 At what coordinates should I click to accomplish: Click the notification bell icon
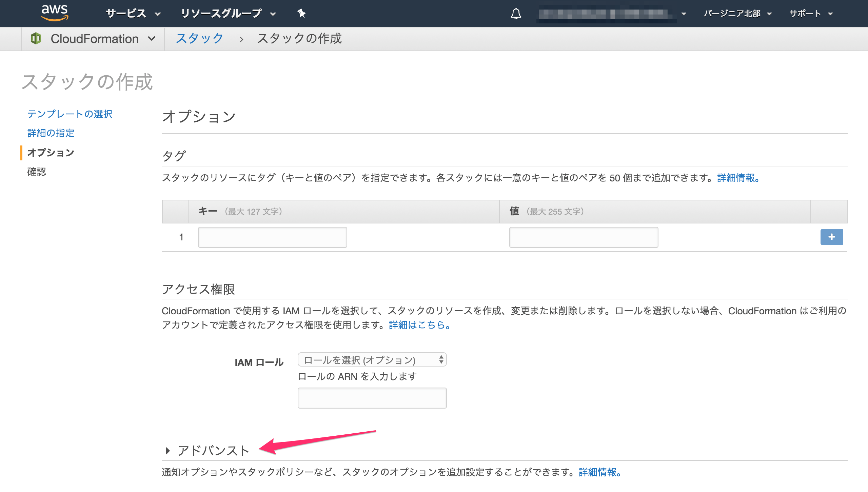tap(516, 13)
